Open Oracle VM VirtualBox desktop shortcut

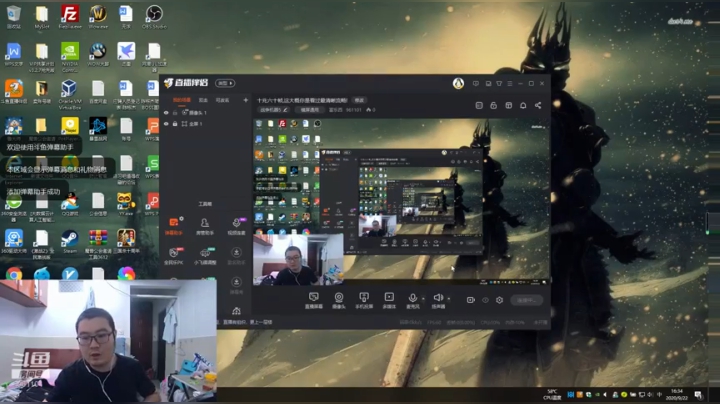(x=70, y=95)
